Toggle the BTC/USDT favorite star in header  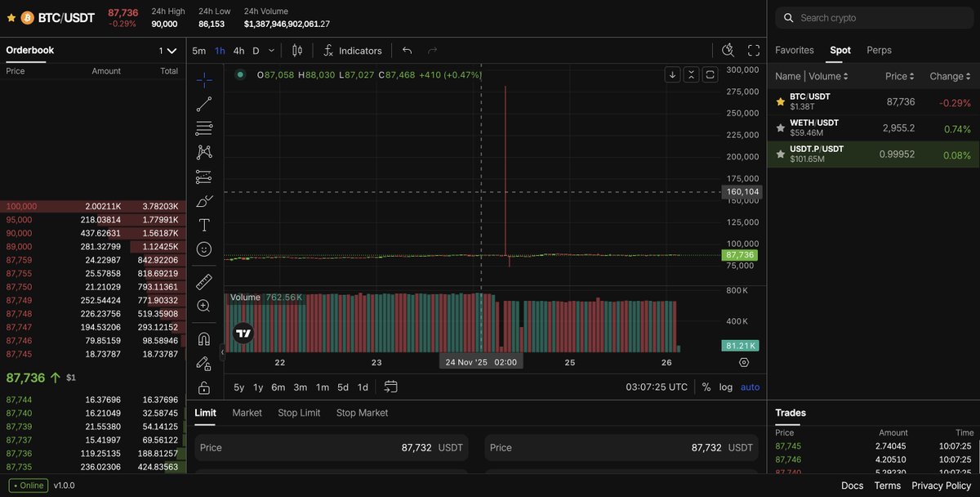pos(11,17)
